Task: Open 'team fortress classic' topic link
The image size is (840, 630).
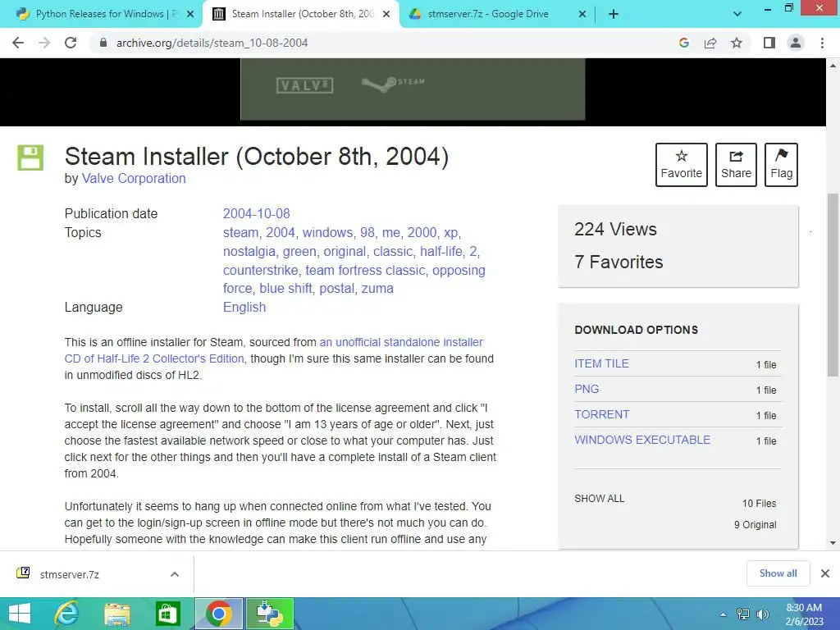Action: 365,270
